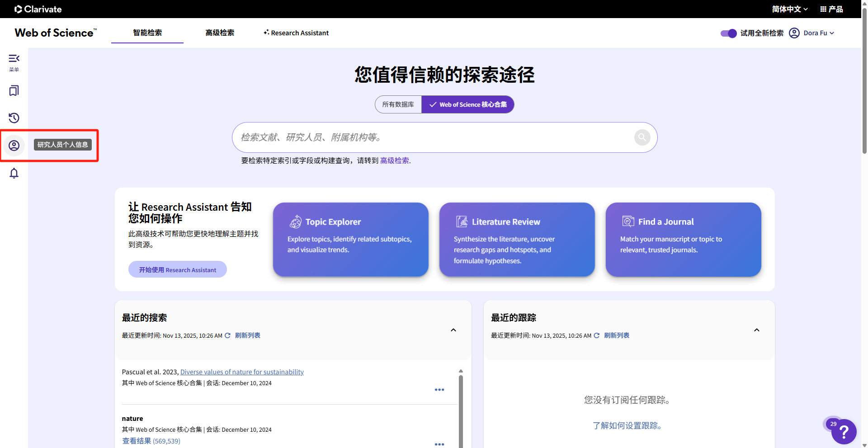Disable the 试用全新检索 toggle
The width and height of the screenshot is (868, 448).
728,33
